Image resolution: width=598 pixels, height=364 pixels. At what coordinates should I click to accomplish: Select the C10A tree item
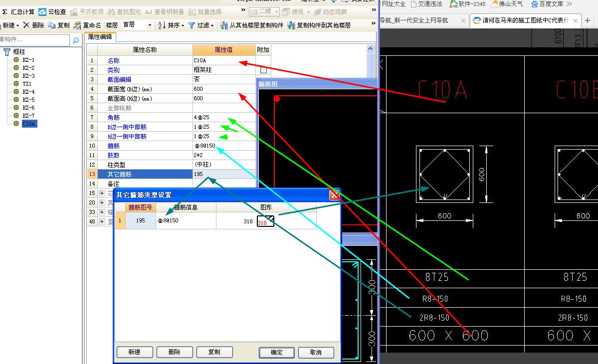pos(29,124)
